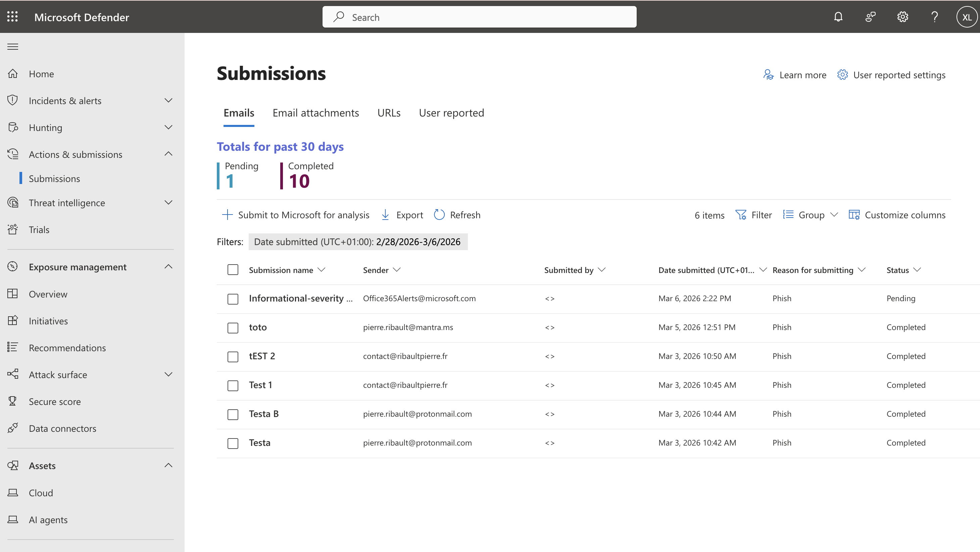
Task: Click the Overview icon
Action: pyautogui.click(x=13, y=293)
